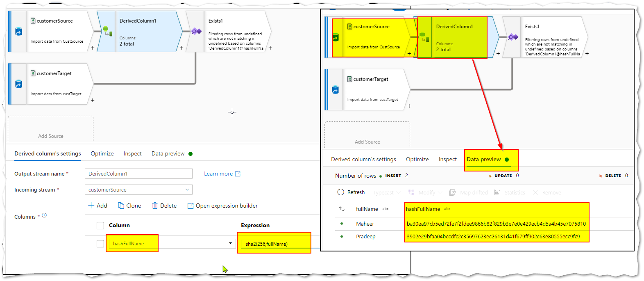This screenshot has height=281, width=644.
Task: Click the Output stream name field
Action: click(x=138, y=174)
